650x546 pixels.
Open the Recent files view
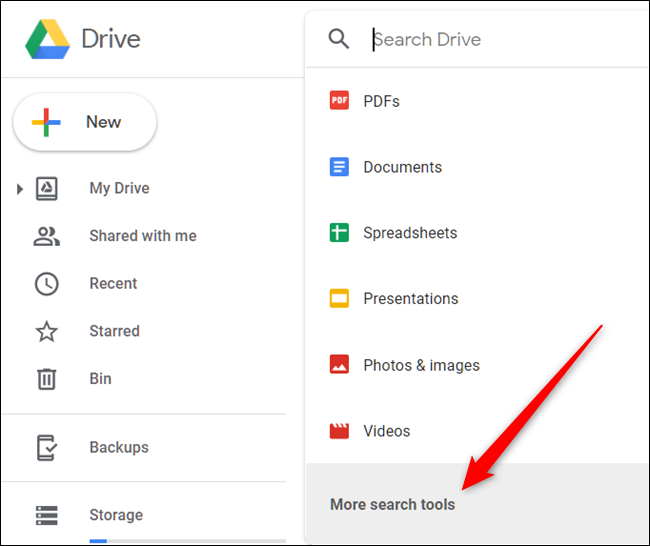click(x=113, y=284)
